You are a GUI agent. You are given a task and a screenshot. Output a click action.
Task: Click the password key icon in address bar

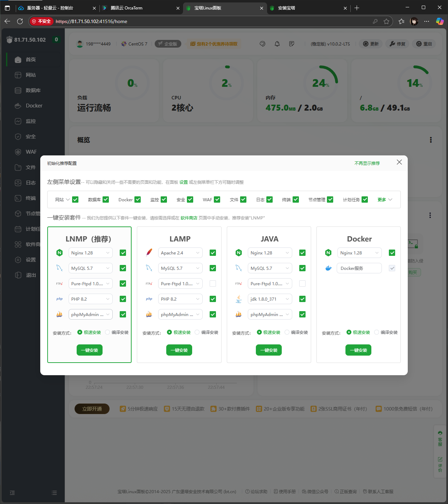(375, 21)
